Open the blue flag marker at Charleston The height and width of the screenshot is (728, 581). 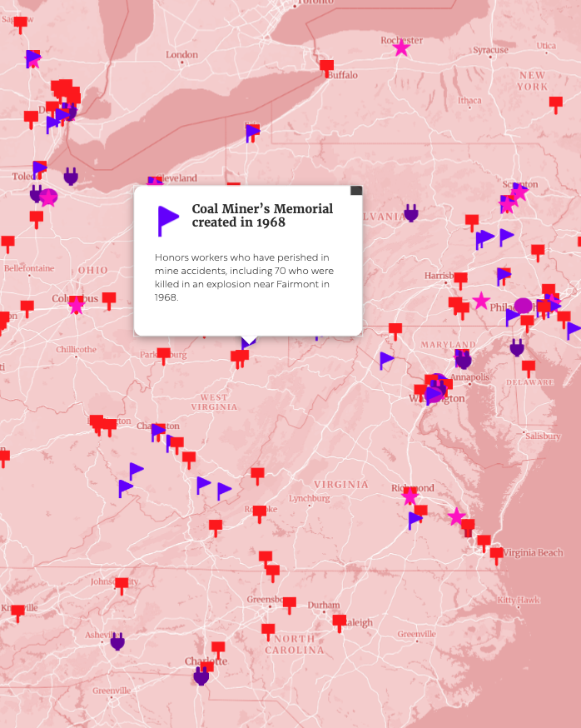[x=158, y=432]
